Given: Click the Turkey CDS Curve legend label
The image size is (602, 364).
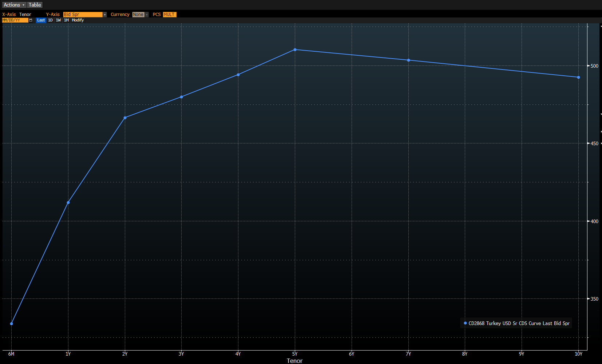Looking at the screenshot, I should (x=519, y=323).
